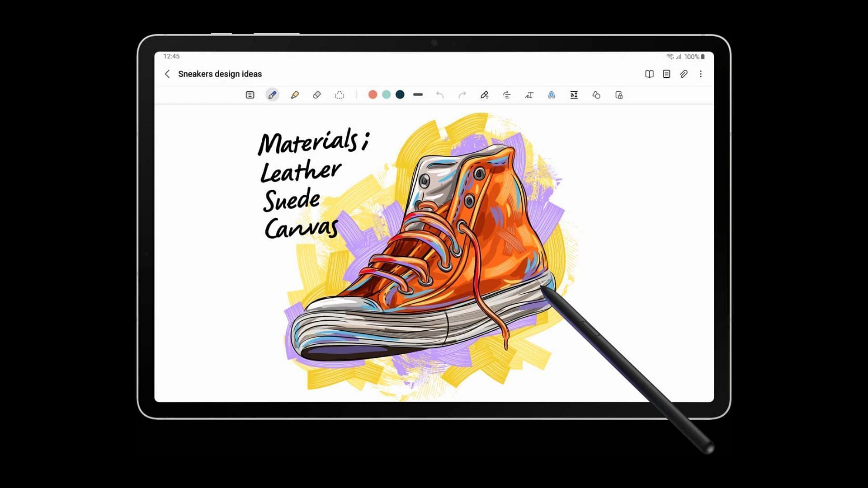Image resolution: width=868 pixels, height=488 pixels.
Task: Redo the last undone stroke
Action: (462, 95)
